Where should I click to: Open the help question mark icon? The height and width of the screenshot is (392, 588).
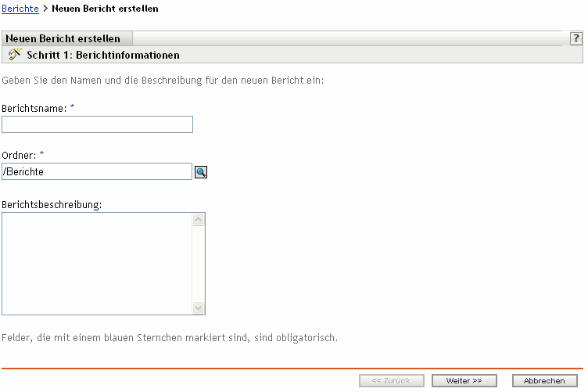(575, 38)
